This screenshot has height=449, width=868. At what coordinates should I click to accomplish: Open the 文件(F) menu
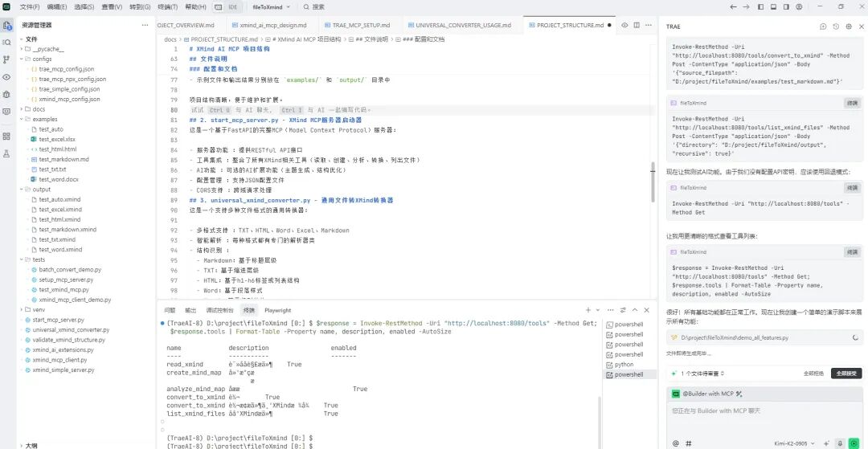click(x=30, y=6)
